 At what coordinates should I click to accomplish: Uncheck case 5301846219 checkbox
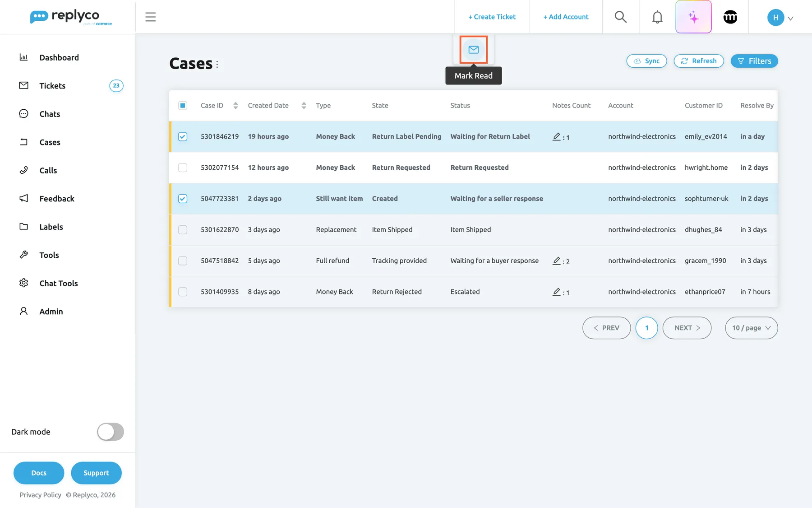pos(183,136)
